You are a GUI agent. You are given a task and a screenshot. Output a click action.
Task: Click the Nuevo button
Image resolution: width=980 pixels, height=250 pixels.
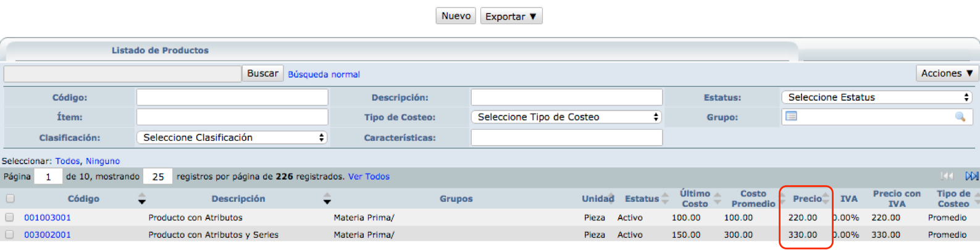(456, 16)
